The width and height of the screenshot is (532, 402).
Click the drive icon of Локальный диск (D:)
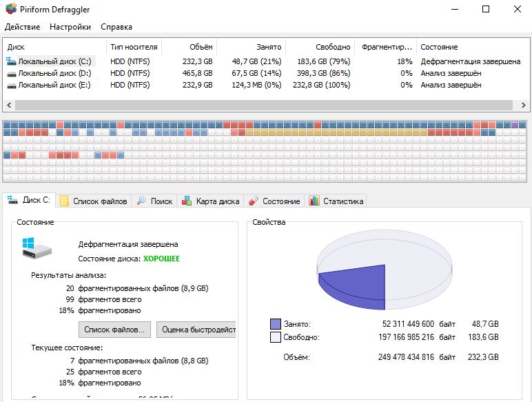tap(11, 73)
